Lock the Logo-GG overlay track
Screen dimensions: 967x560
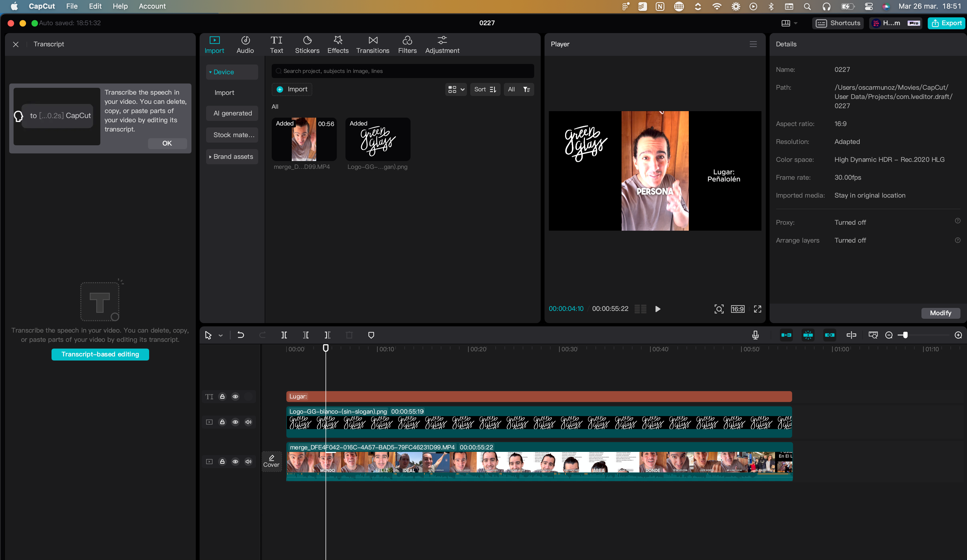click(x=222, y=422)
